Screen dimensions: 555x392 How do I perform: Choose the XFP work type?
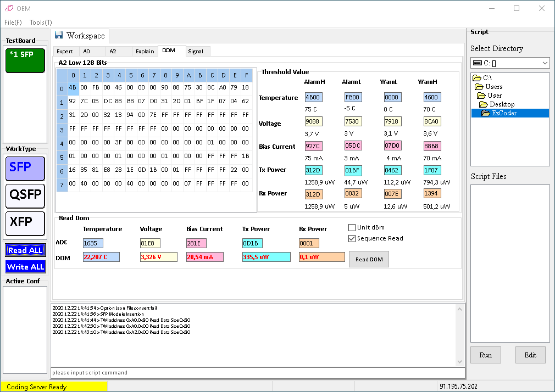coord(25,223)
